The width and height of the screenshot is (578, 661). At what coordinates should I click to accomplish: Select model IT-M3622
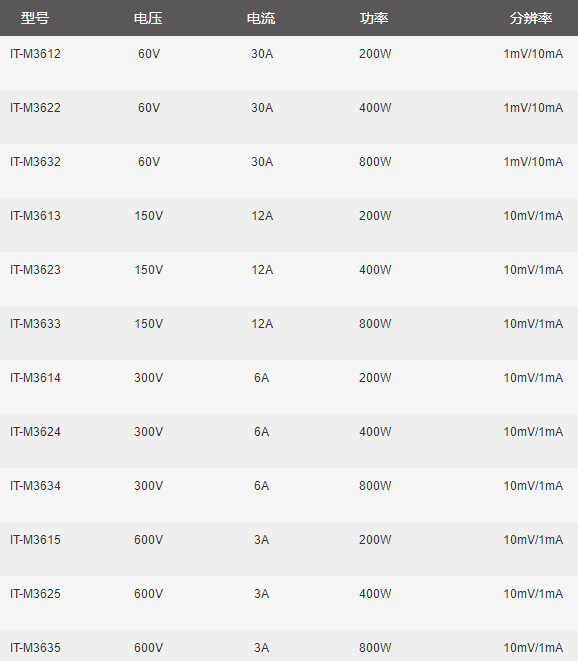(x=35, y=108)
